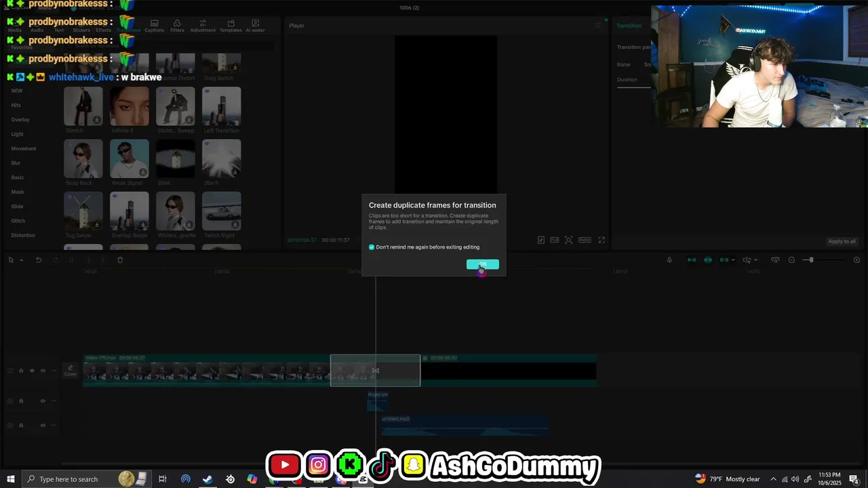Toggle auto snapping icon
Viewport: 868px width, 488px height.
coord(708,260)
